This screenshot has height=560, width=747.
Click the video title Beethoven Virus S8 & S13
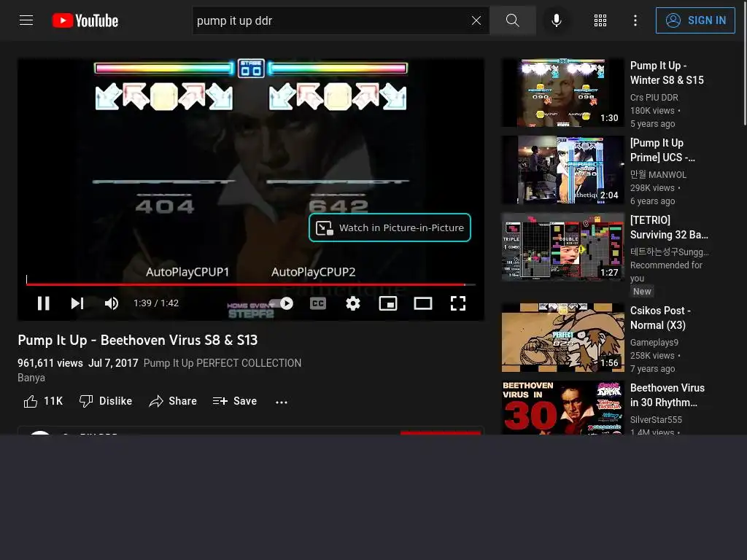138,340
